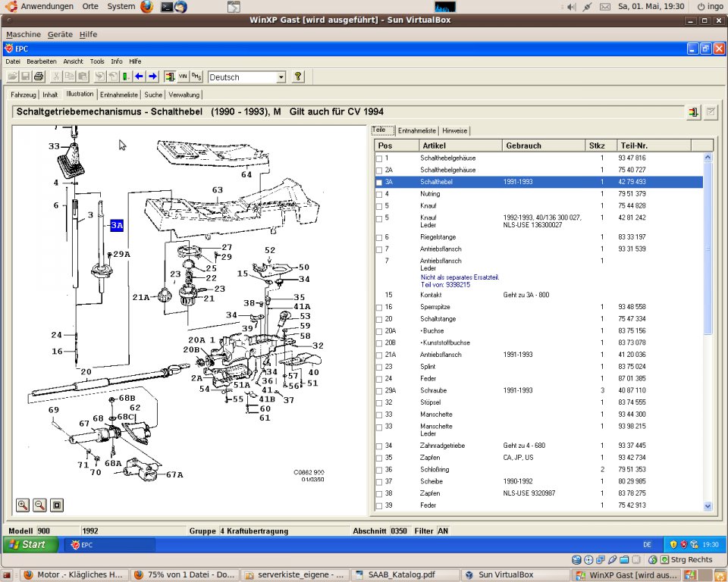This screenshot has width=728, height=582.
Task: Tick checkbox of highlighted 3A Schalthebel row
Action: (x=379, y=183)
